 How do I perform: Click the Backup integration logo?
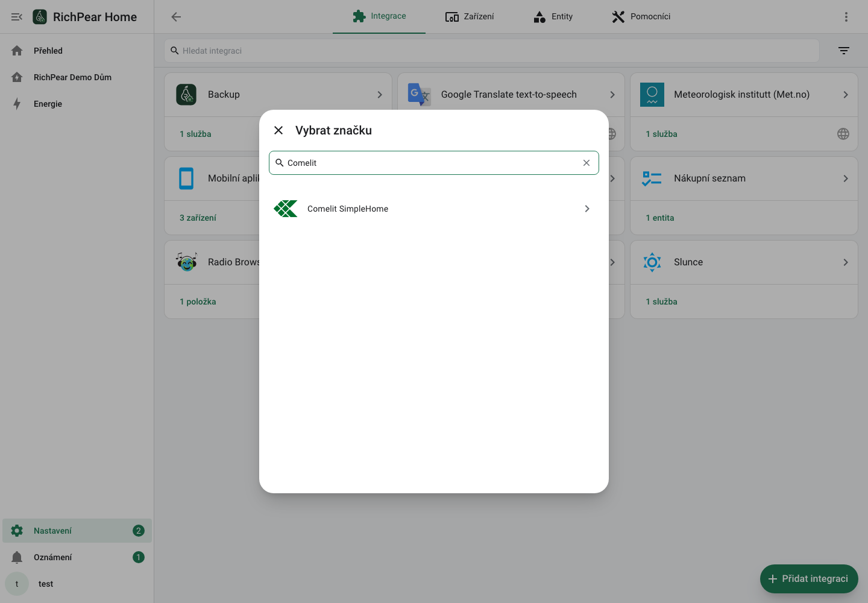point(186,95)
